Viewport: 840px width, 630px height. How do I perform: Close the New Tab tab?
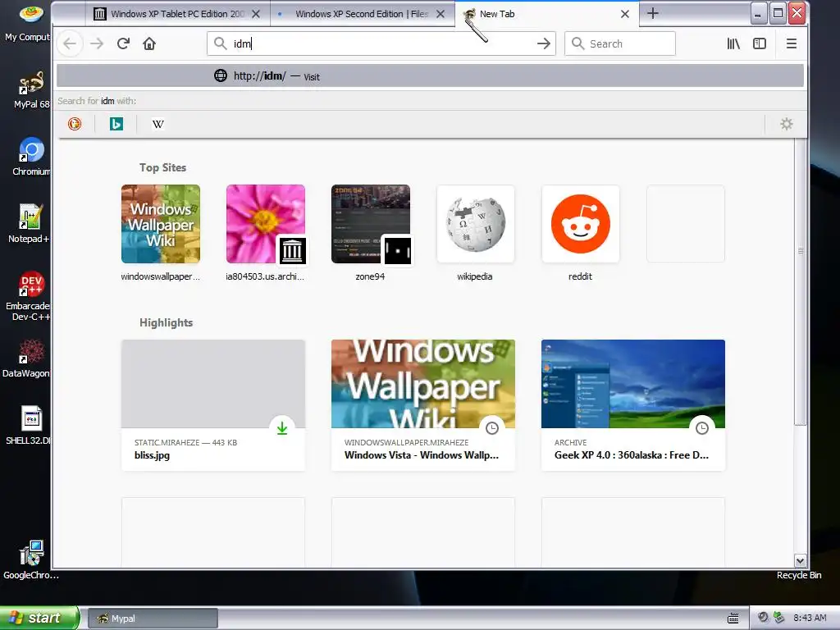(x=624, y=14)
